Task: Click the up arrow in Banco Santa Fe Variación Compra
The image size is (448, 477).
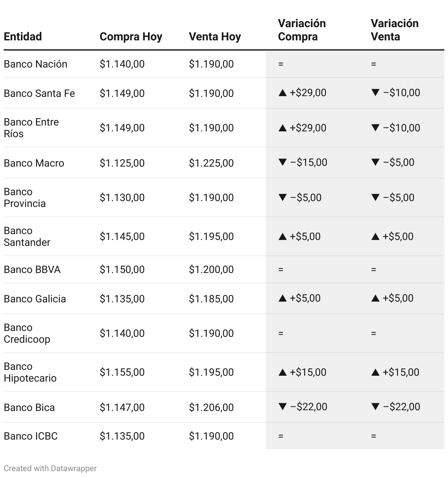Action: point(282,93)
